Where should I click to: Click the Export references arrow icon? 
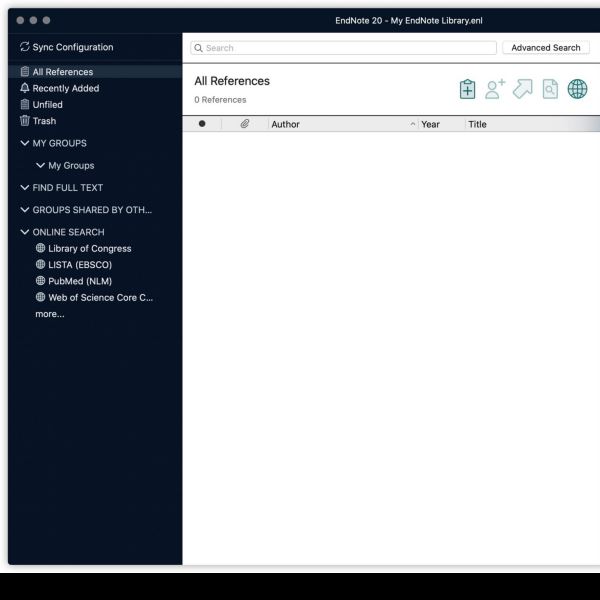523,89
